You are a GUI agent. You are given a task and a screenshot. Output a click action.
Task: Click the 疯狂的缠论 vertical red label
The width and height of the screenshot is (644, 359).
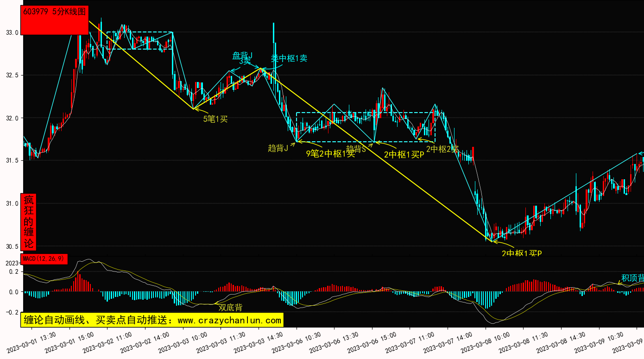point(29,222)
